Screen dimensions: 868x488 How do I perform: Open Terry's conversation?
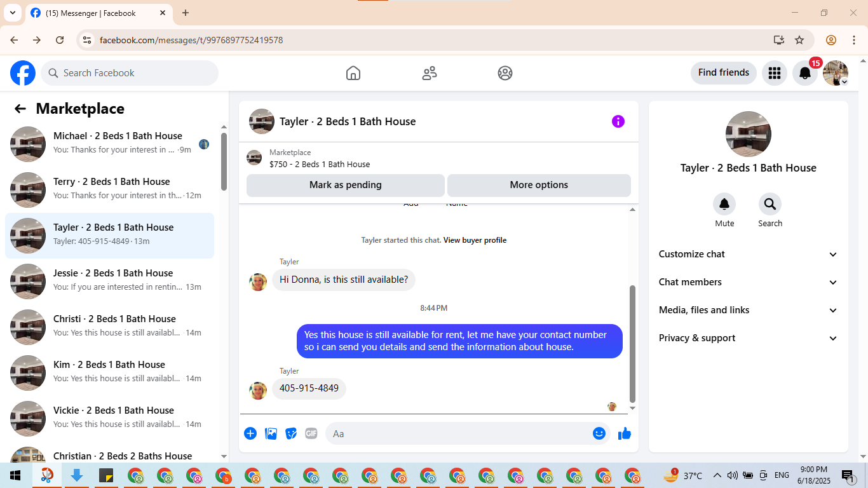pos(109,190)
